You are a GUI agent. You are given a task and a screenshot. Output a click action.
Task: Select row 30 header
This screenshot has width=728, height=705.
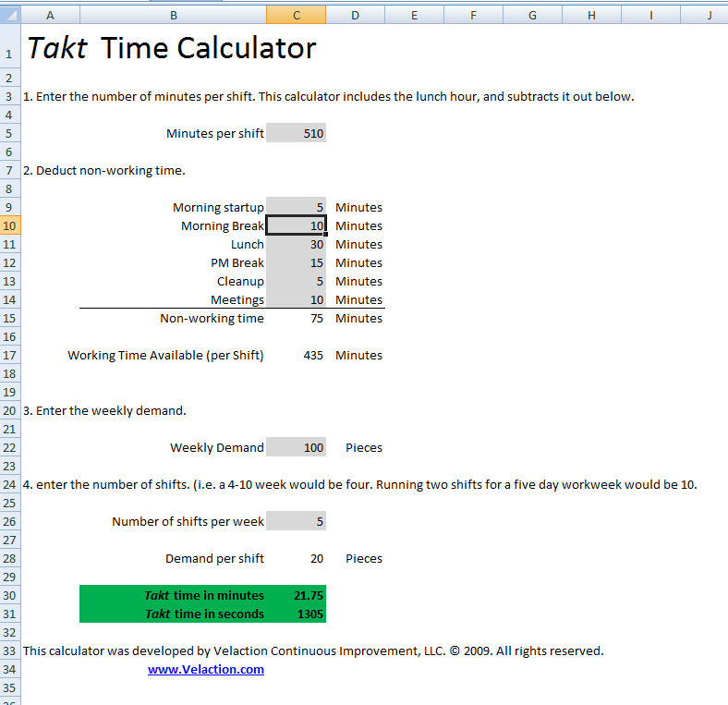10,595
